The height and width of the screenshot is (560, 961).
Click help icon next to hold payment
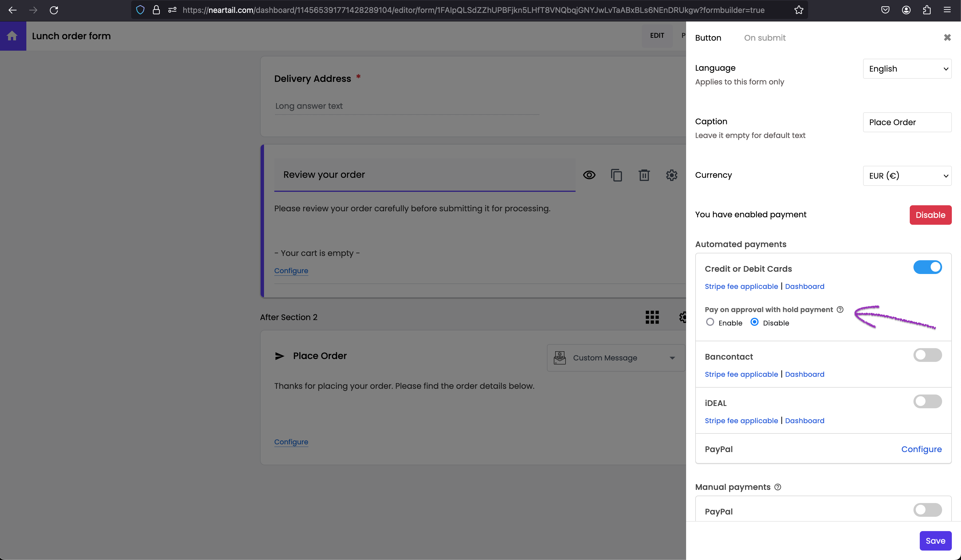[x=840, y=309]
